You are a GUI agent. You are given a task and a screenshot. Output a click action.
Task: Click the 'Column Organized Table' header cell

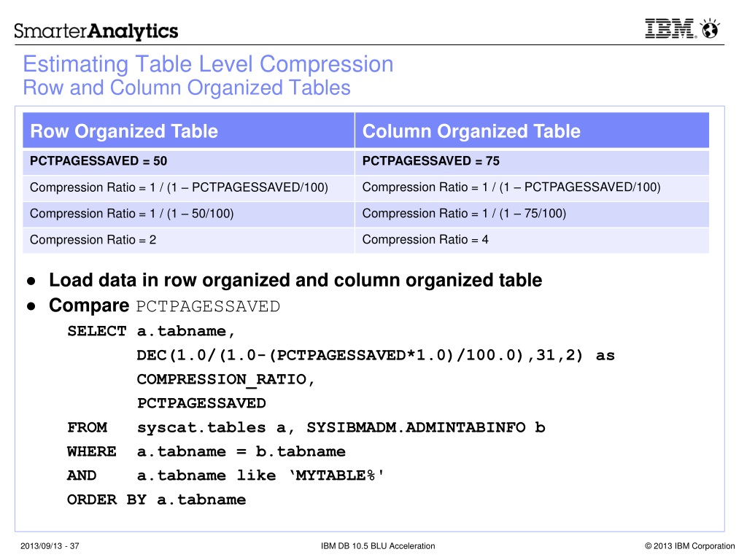(532, 131)
